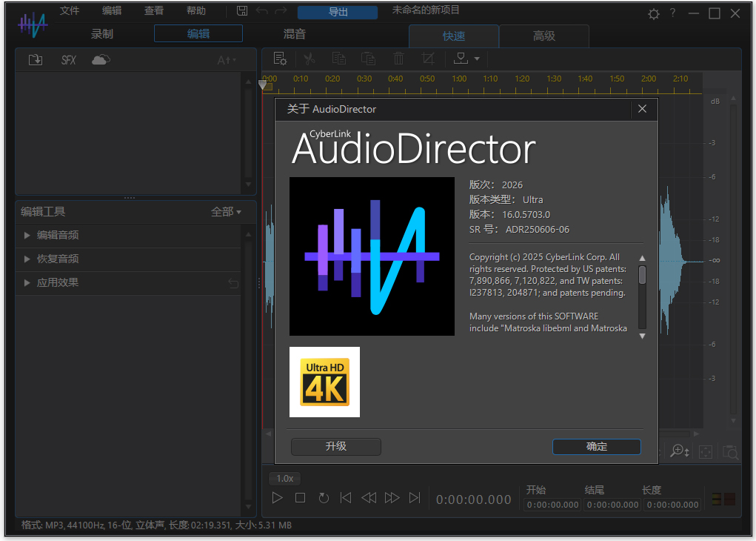Click the import media folder icon

pyautogui.click(x=35, y=60)
